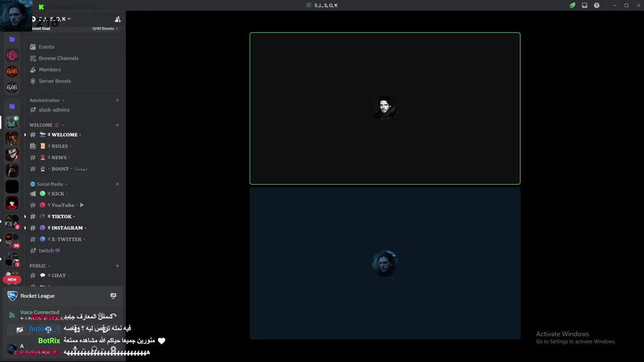This screenshot has width=644, height=362.
Task: Open the orange 6A6 server icon
Action: [x=12, y=71]
